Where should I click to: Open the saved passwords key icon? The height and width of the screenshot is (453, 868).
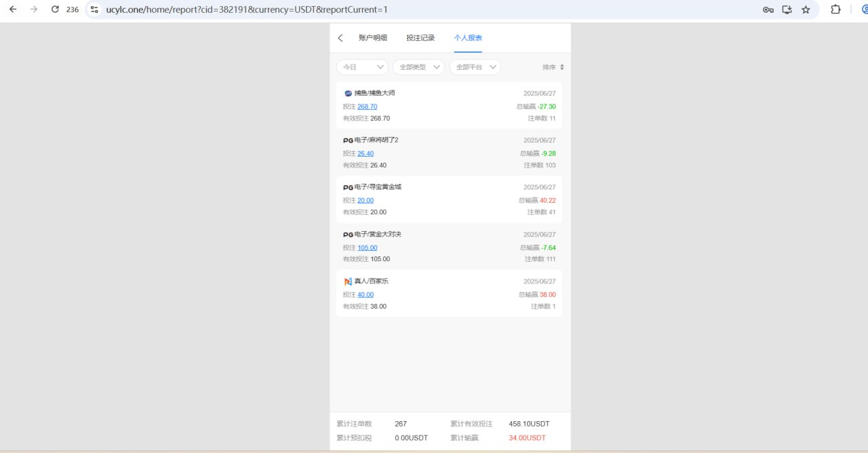point(768,9)
